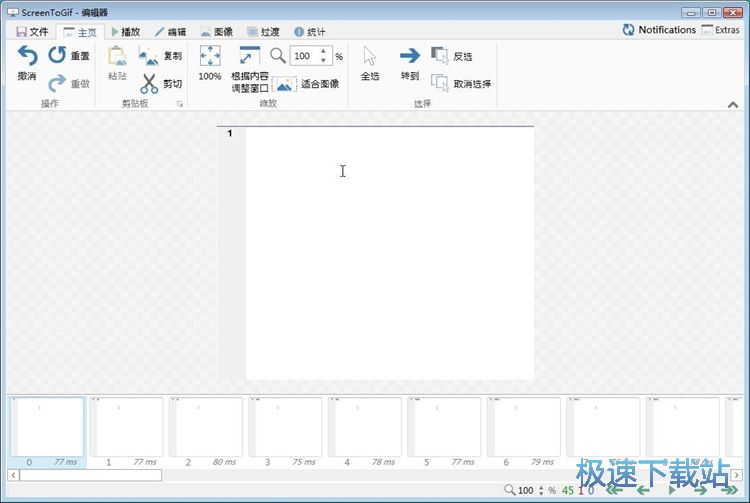Image resolution: width=750 pixels, height=503 pixels.
Task: Switch to the Statistics (统计) tab
Action: pos(309,32)
